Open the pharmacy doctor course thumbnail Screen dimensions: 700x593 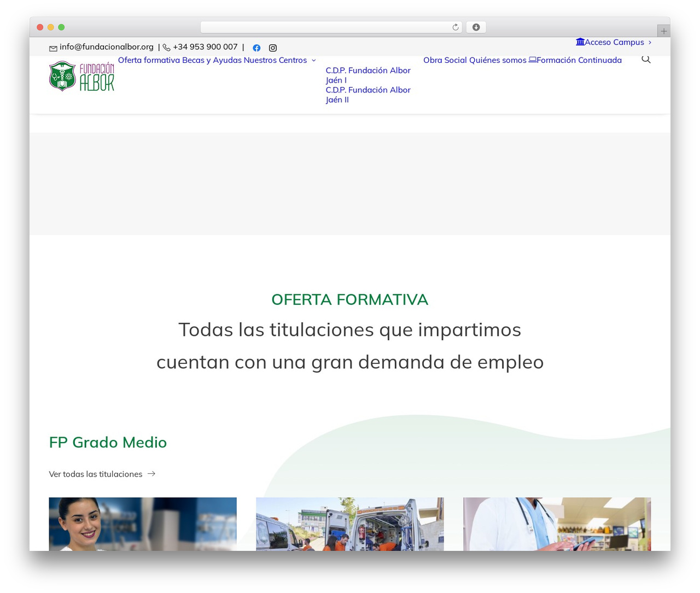coord(557,524)
